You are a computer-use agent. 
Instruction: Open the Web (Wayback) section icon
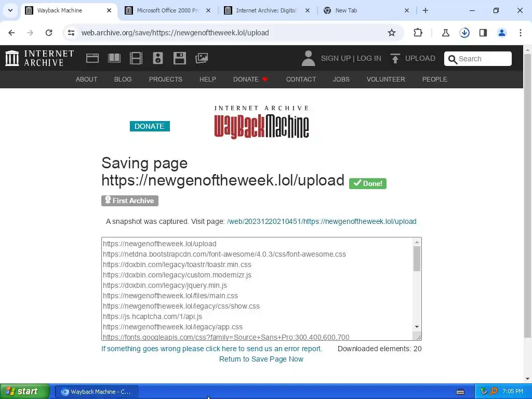click(92, 58)
